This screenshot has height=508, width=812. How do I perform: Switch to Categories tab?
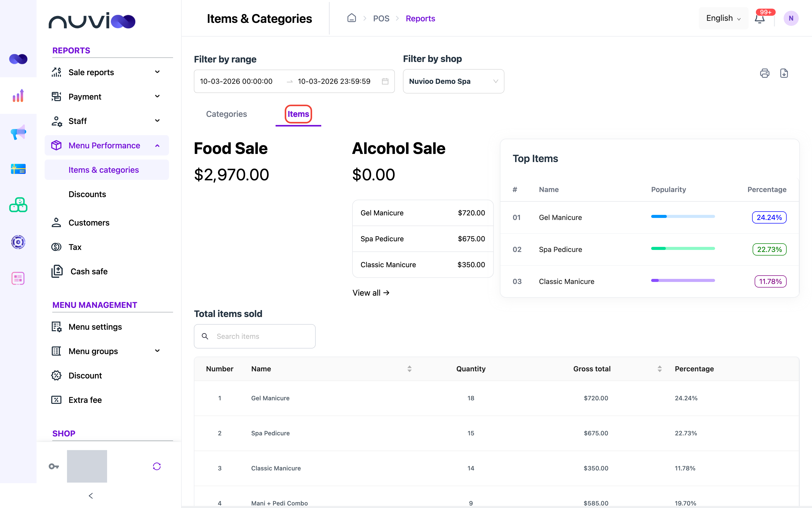coord(227,114)
